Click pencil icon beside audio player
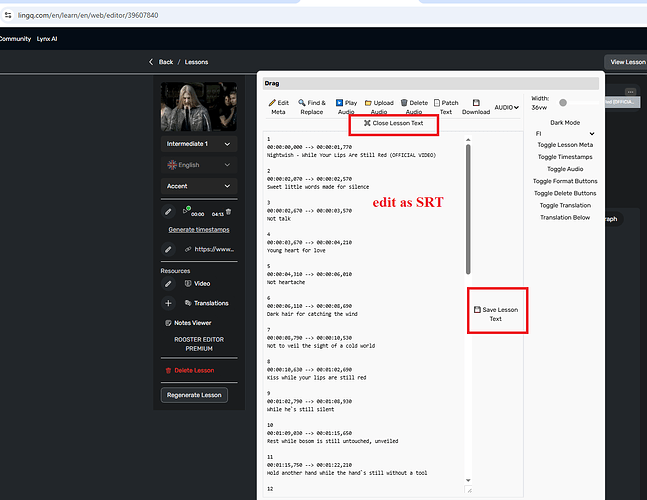This screenshot has width=647, height=500. pos(168,212)
